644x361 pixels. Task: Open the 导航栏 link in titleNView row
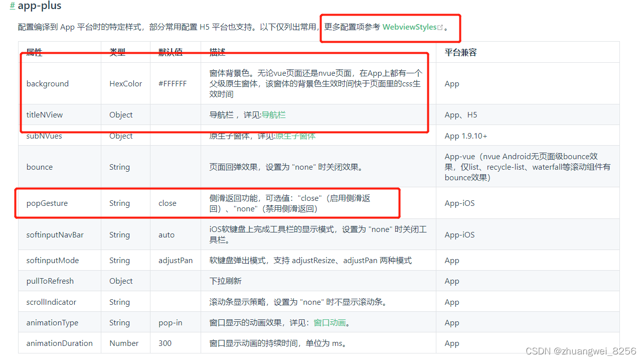274,114
